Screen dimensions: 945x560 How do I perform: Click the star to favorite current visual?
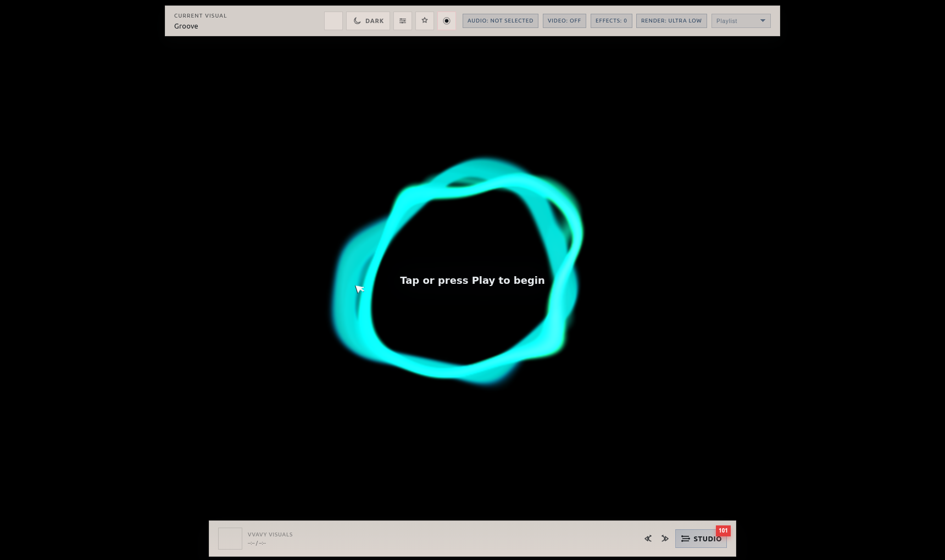(x=425, y=20)
